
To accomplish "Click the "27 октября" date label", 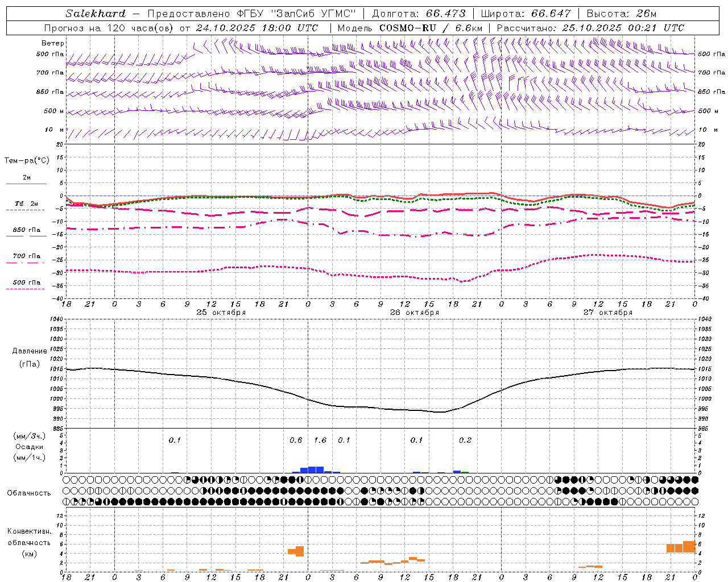I will point(608,313).
